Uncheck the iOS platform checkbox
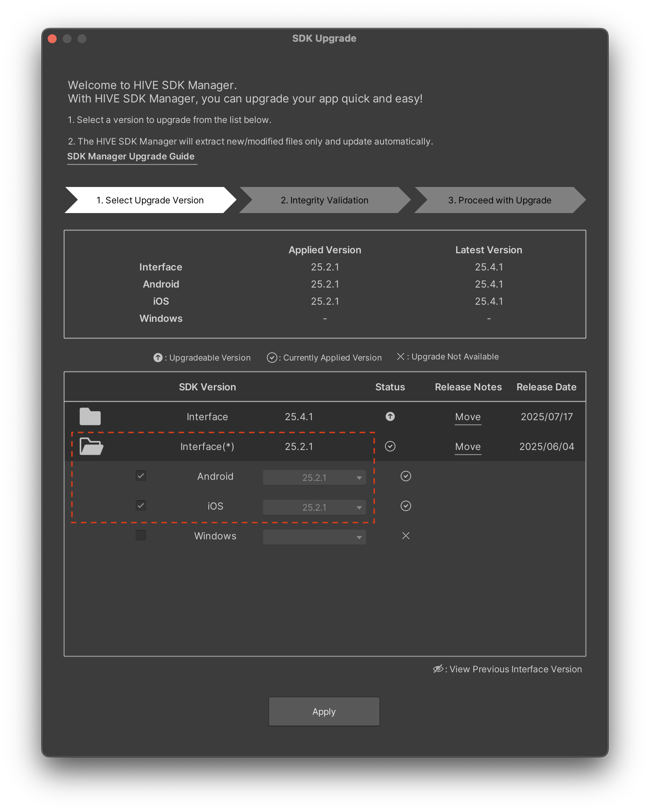 coord(141,505)
